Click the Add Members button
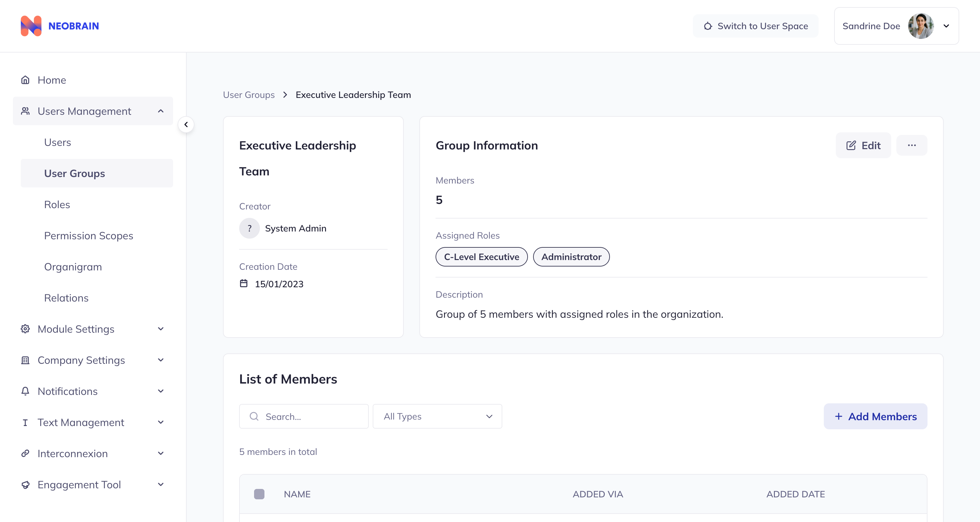Image resolution: width=980 pixels, height=522 pixels. [x=875, y=416]
